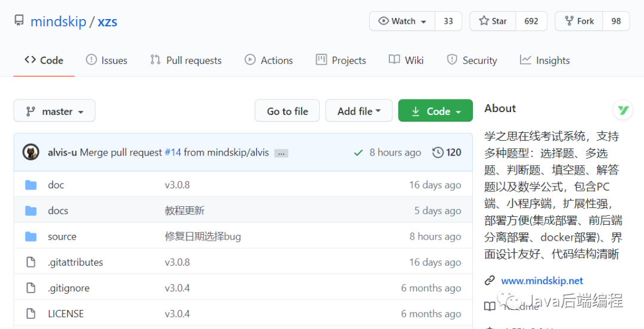This screenshot has height=329, width=644.
Task: Switch to the Issues tab
Action: [106, 60]
